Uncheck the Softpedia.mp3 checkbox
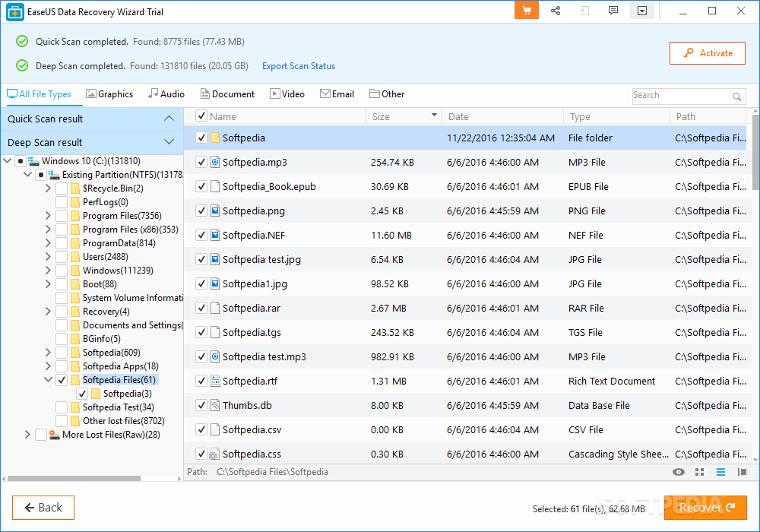The height and width of the screenshot is (532, 760). (x=201, y=163)
